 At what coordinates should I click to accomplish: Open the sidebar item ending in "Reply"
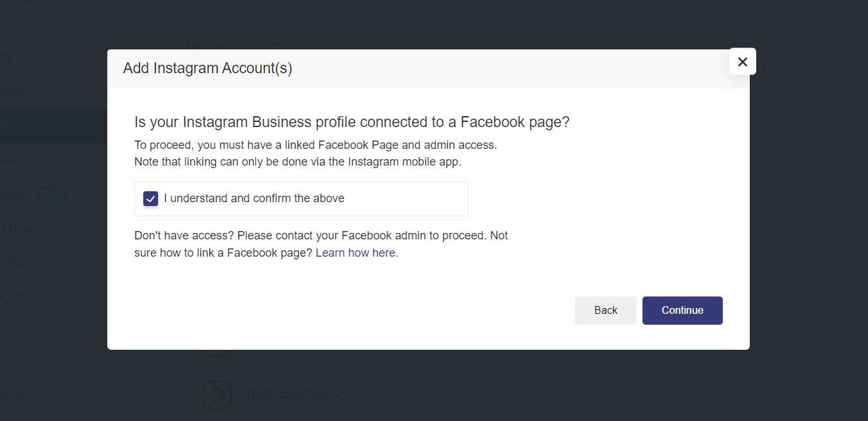(13, 395)
